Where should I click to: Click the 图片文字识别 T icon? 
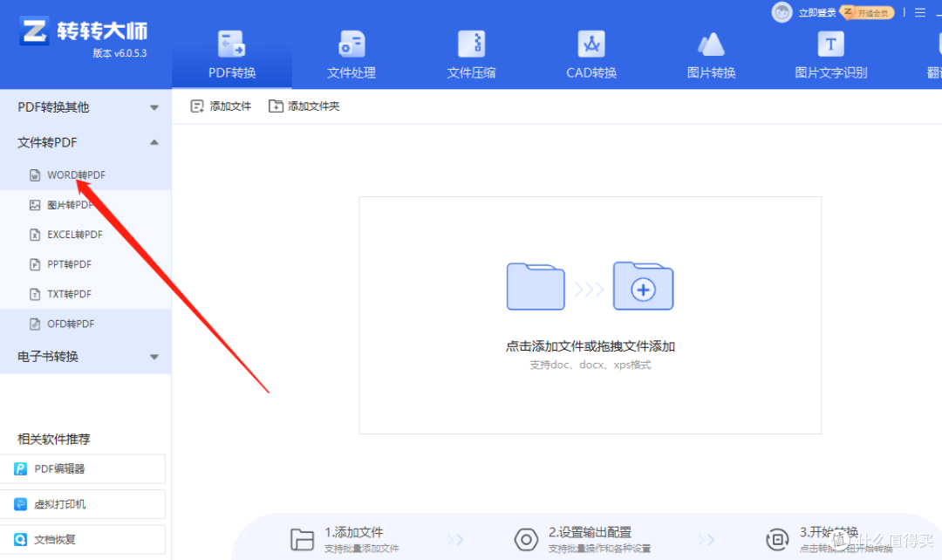pos(831,44)
